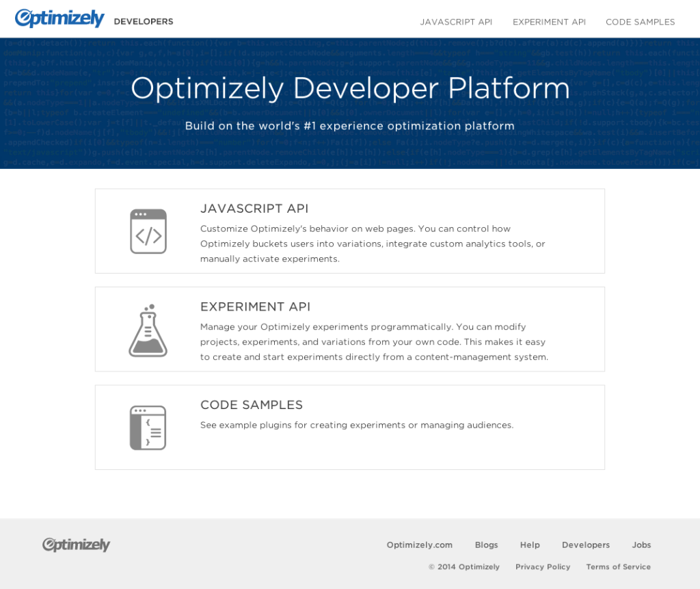700x589 pixels.
Task: Visit Optimizely.com from the footer
Action: click(419, 545)
